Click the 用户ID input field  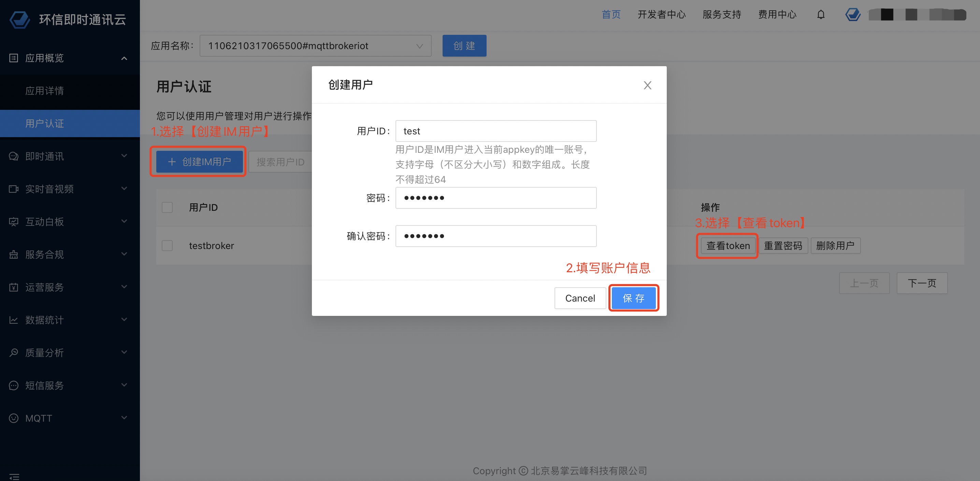tap(495, 131)
